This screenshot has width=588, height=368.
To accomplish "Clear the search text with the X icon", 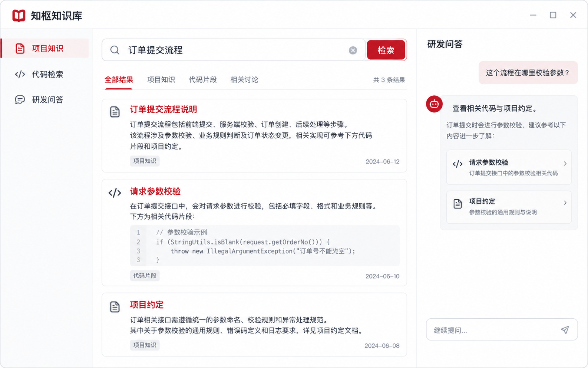I will click(x=353, y=50).
